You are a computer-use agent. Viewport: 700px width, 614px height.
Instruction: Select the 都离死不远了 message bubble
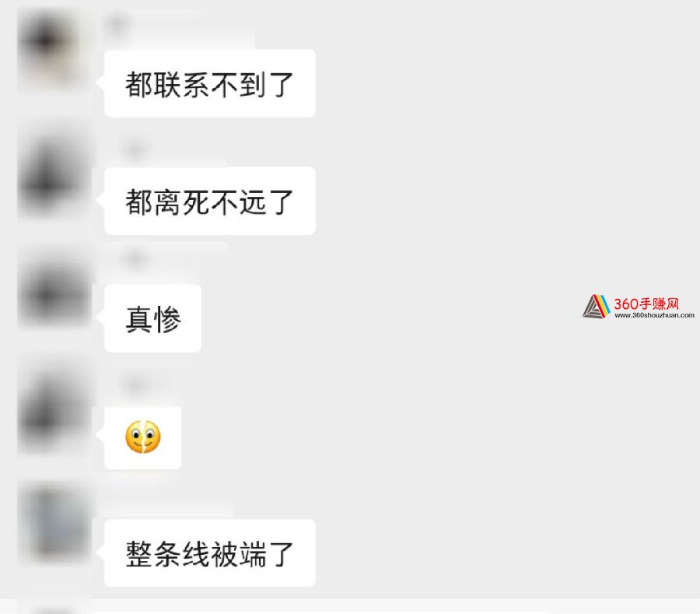point(210,201)
